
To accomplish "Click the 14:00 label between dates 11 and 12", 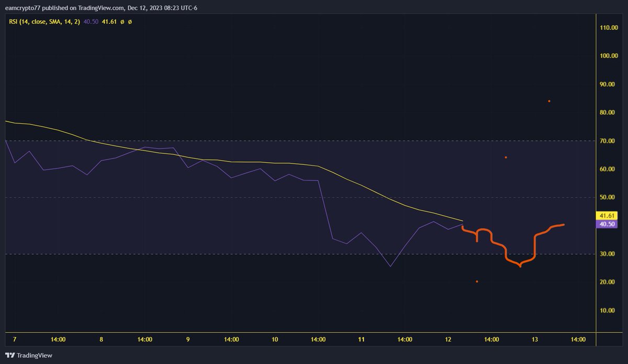I will 405,339.
